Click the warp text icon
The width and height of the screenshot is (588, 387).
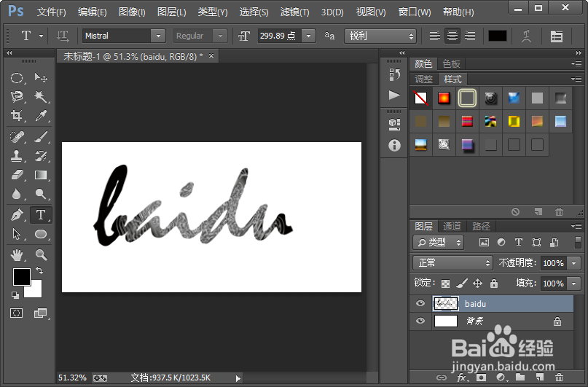coord(527,36)
